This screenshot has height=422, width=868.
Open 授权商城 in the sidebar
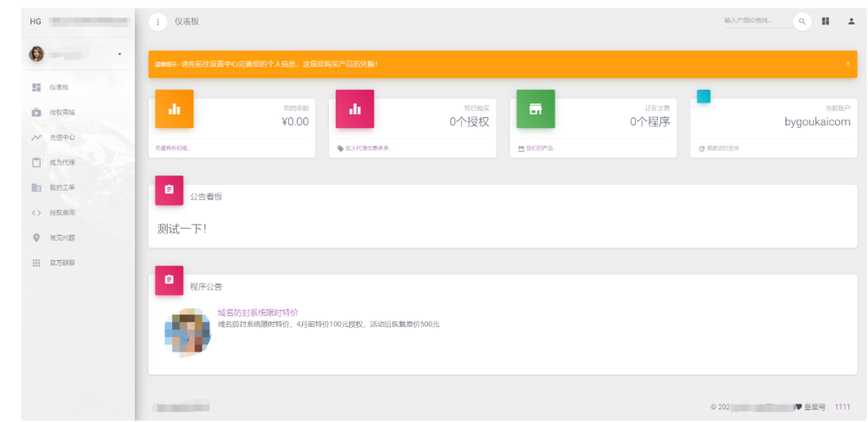[x=61, y=112]
